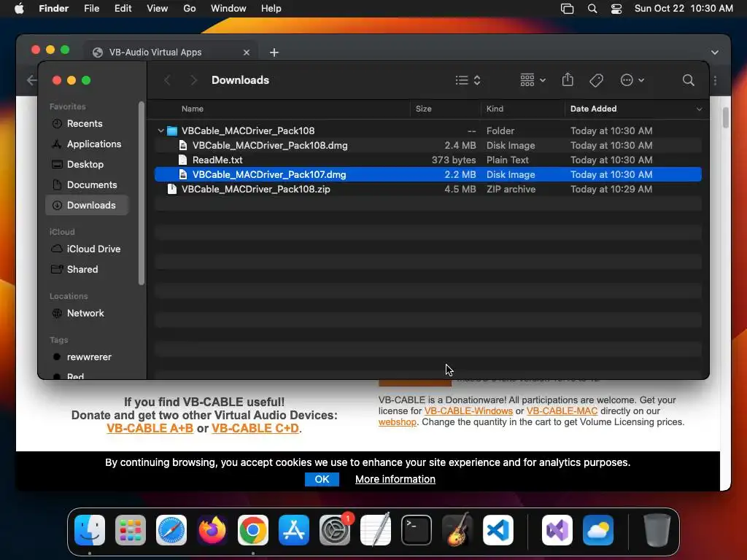Open TextEdit from the Dock
Screen dimensions: 747x560
(376, 530)
